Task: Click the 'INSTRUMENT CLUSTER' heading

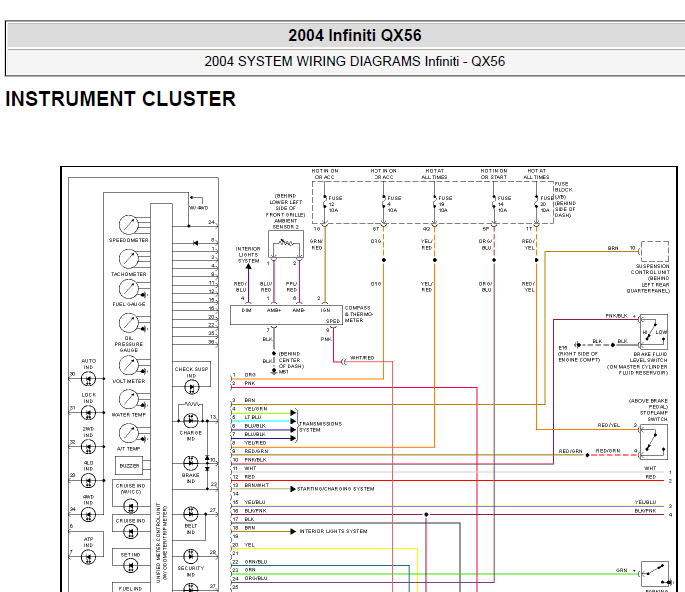Action: (121, 99)
